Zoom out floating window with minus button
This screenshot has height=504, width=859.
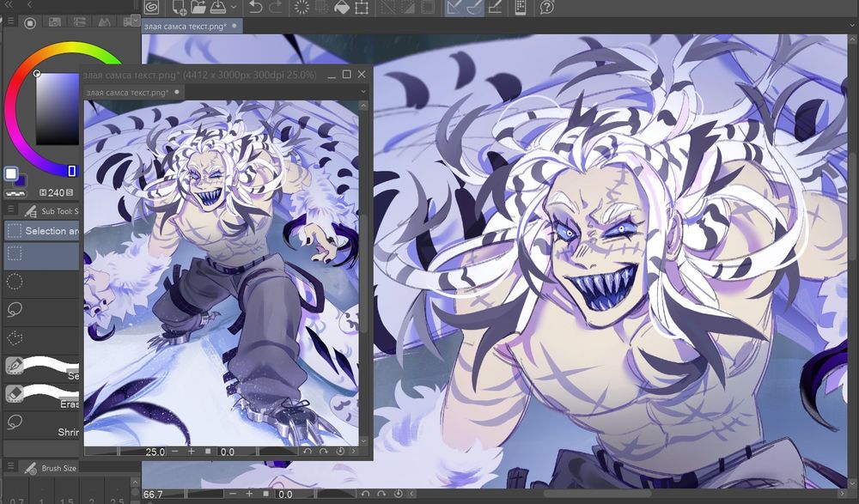pyautogui.click(x=174, y=452)
